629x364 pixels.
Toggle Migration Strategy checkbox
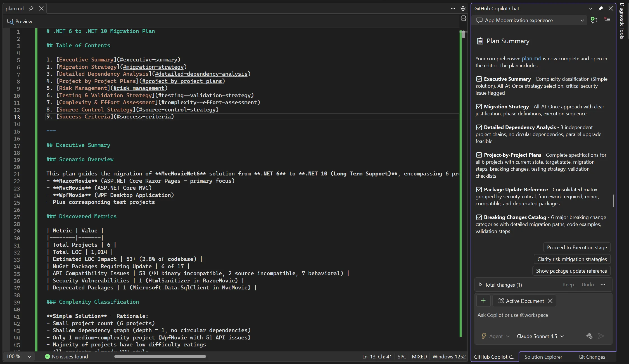coord(479,107)
